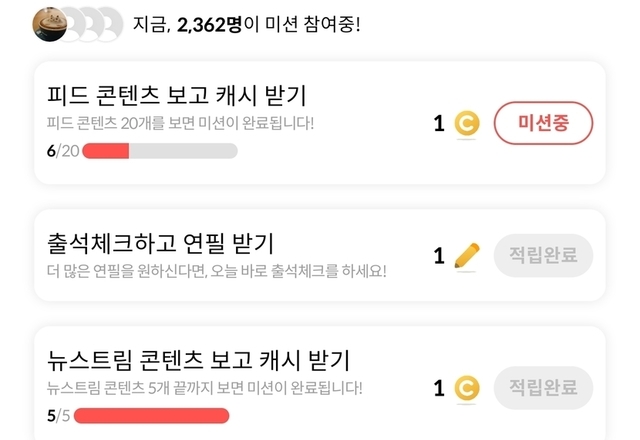Tap the 뉴스트림 5개 mission description
Screen dimensions: 640x440
[x=205, y=387]
